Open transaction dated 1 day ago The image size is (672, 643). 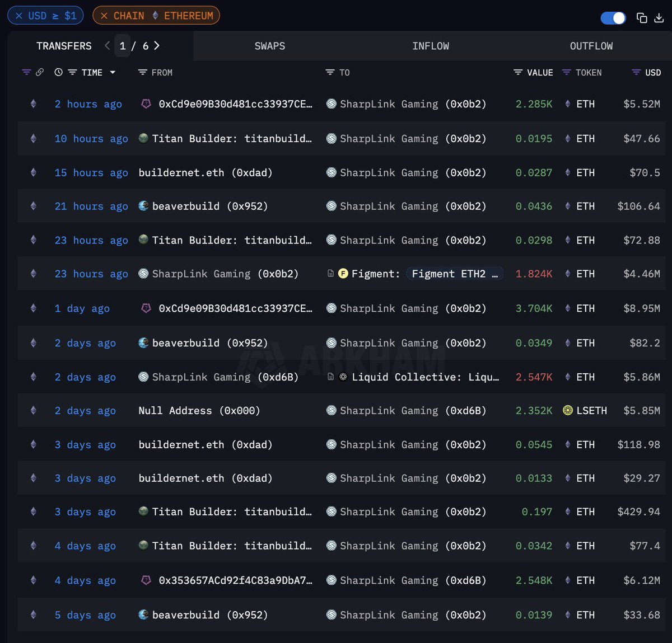[x=82, y=309]
